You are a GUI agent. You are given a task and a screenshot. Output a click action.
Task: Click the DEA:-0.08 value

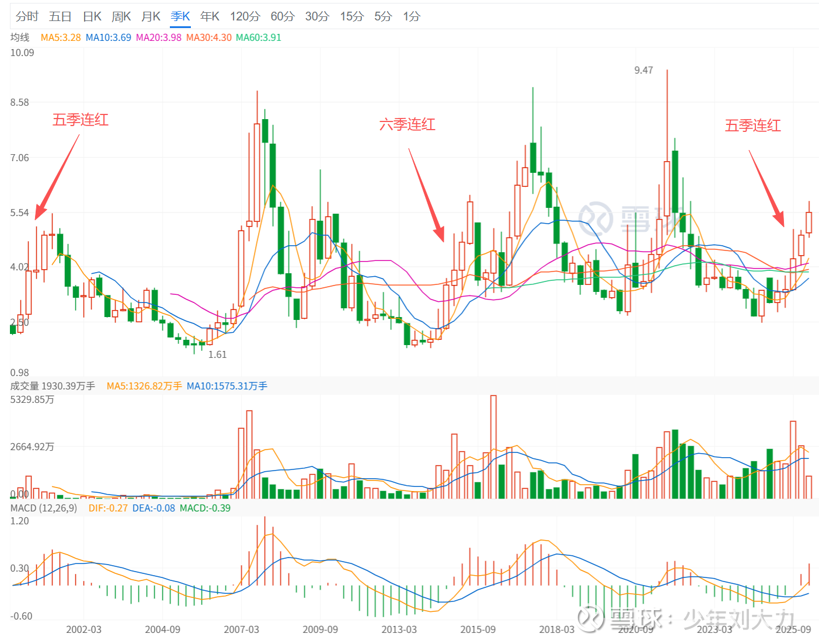[154, 508]
